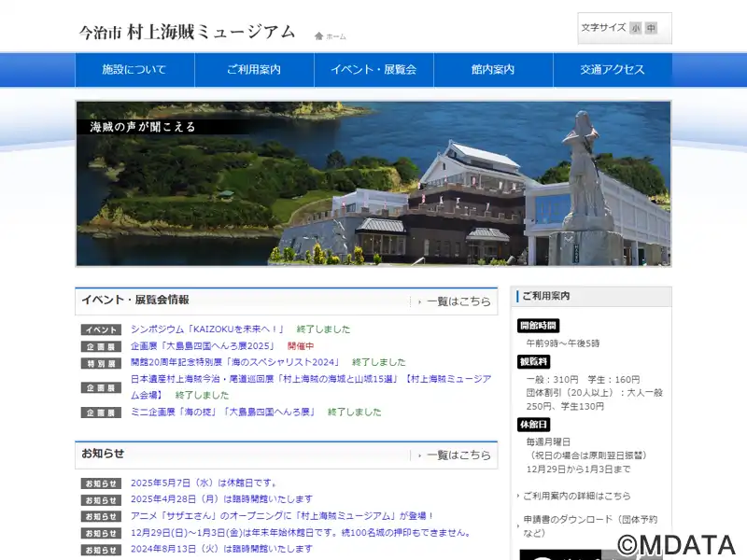The width and height of the screenshot is (747, 560).
Task: Click the 終了しました status beside シンポジウム
Action: point(323,329)
